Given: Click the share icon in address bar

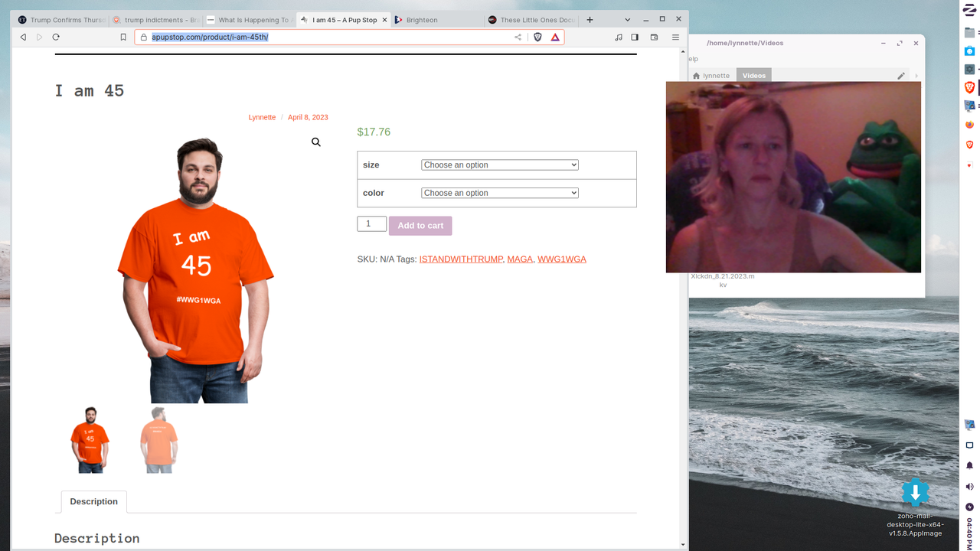Looking at the screenshot, I should 518,37.
